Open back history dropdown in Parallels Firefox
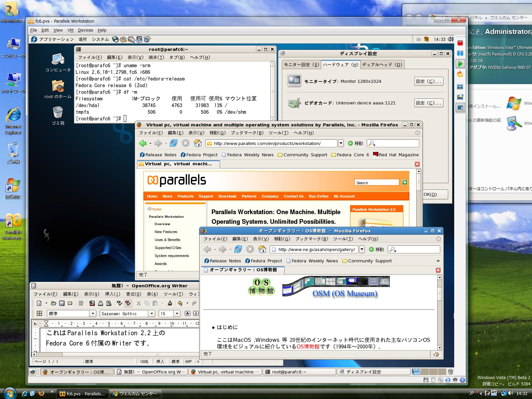The image size is (532, 399). point(150,143)
